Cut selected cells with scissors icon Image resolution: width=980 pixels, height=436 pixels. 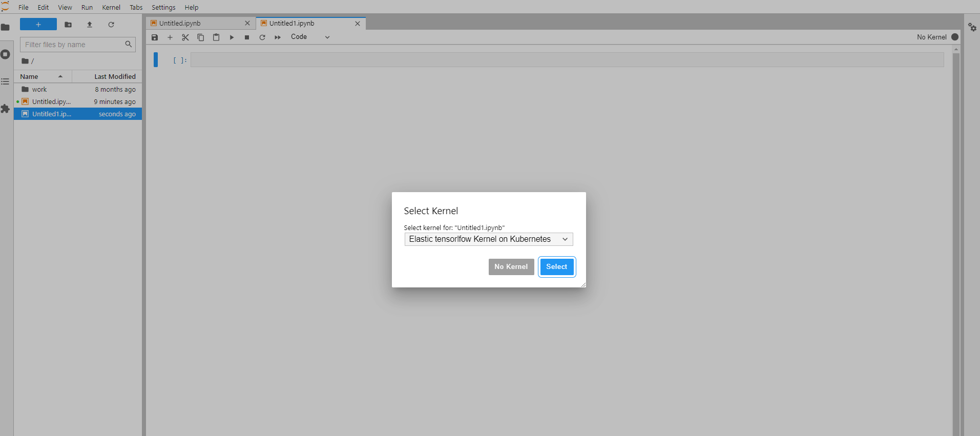click(185, 37)
